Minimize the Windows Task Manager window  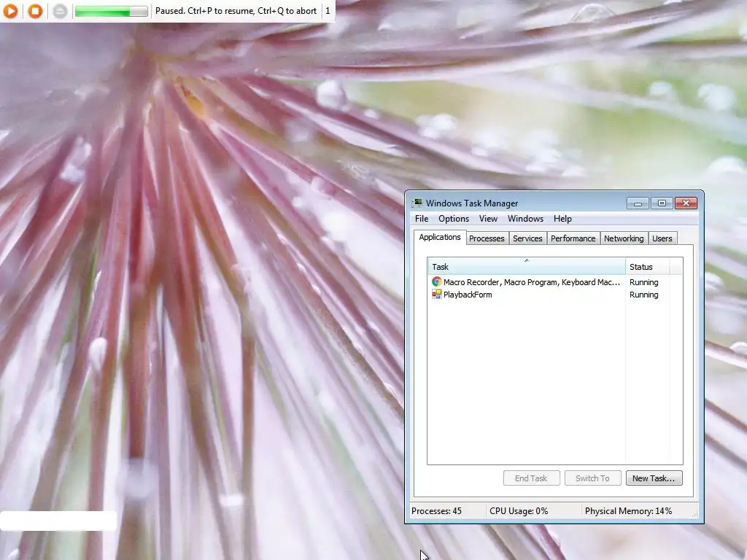[638, 203]
